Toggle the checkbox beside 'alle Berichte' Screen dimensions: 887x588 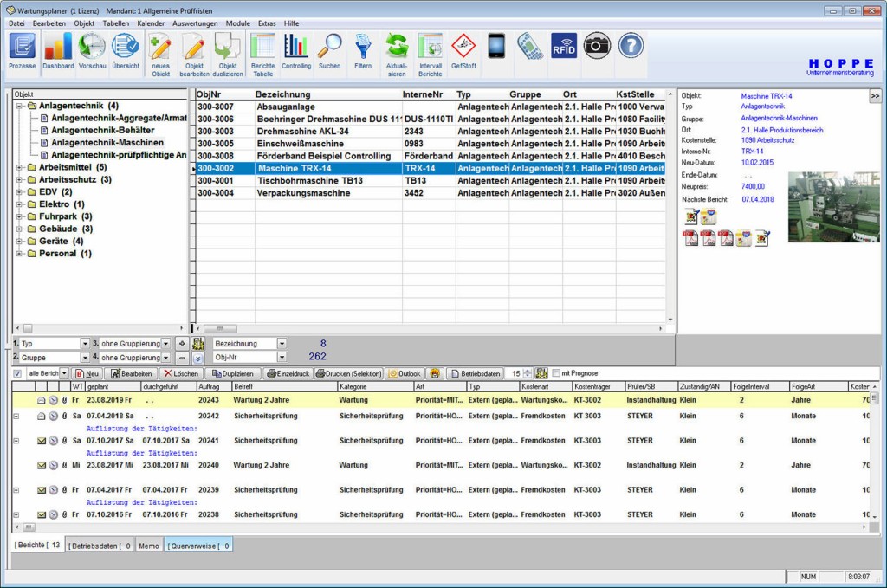pos(17,373)
